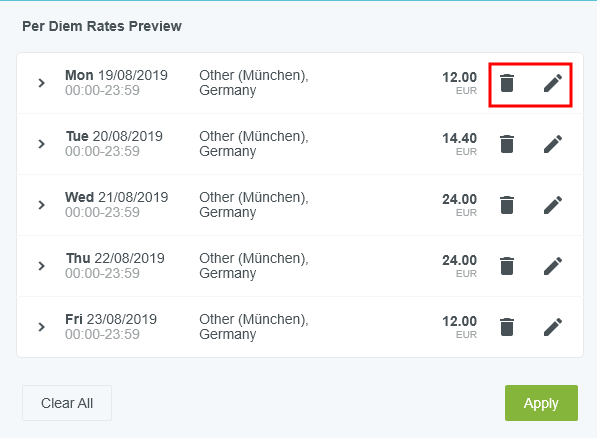Open pencil editor for Thu 22/08/2019
This screenshot has width=597, height=438.
553,266
